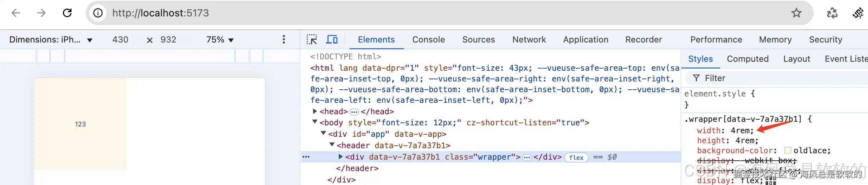Open the Sources tab
This screenshot has height=185, width=868.
pos(478,40)
